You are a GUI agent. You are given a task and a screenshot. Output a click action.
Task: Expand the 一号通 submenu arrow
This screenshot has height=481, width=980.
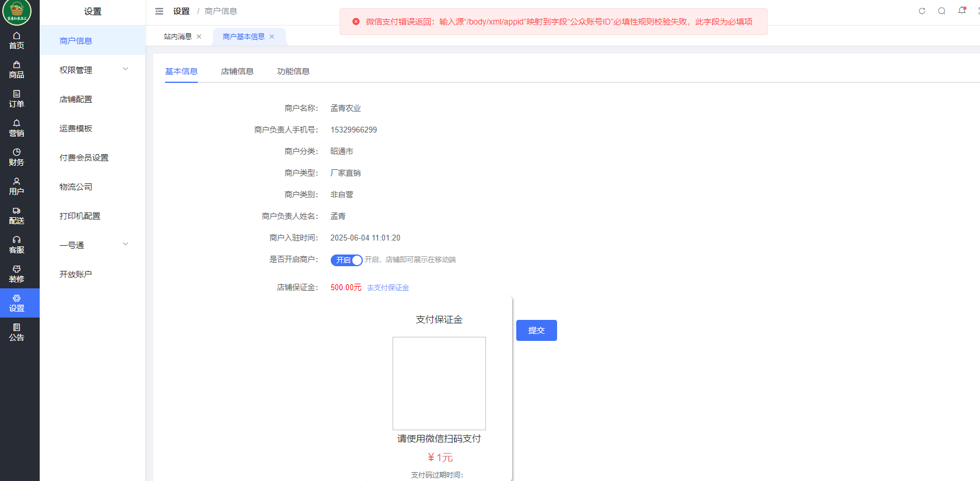[x=125, y=244]
